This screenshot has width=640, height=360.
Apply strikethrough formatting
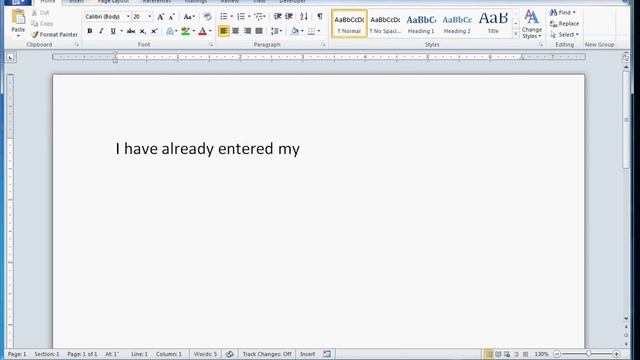(131, 31)
